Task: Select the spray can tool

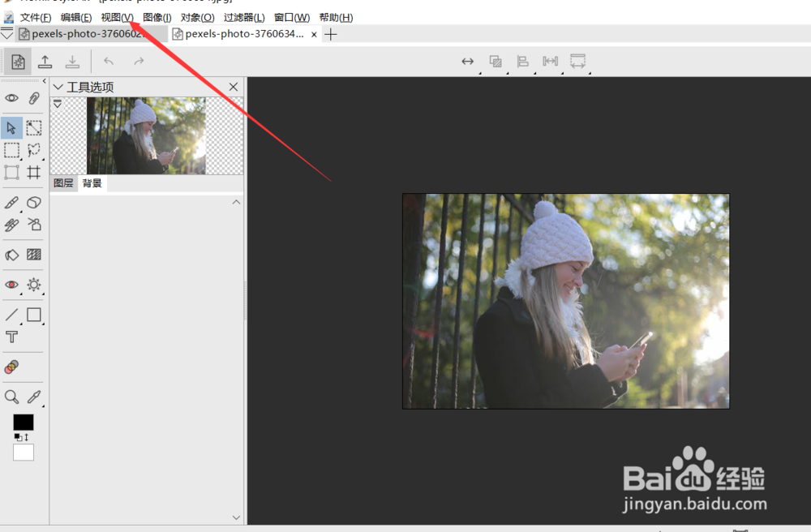Action: (x=34, y=225)
